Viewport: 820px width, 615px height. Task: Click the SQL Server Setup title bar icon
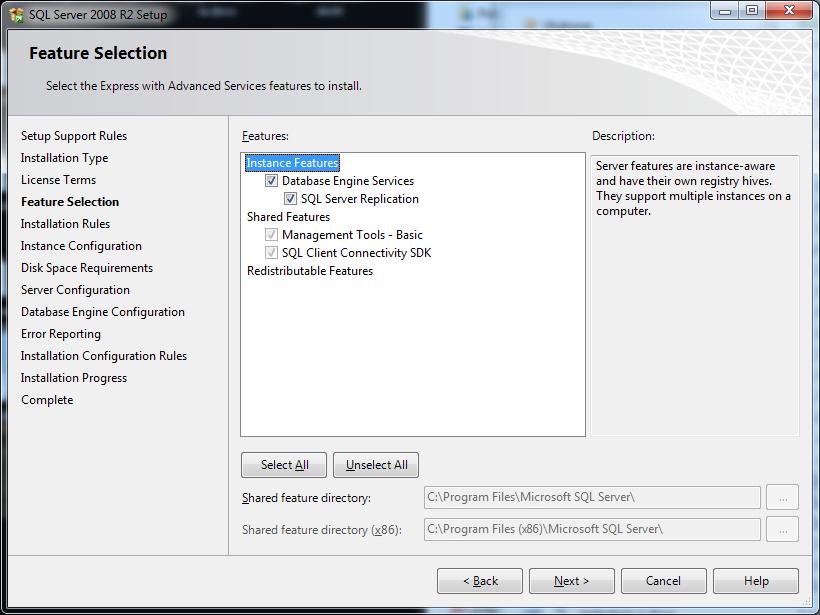pos(16,15)
